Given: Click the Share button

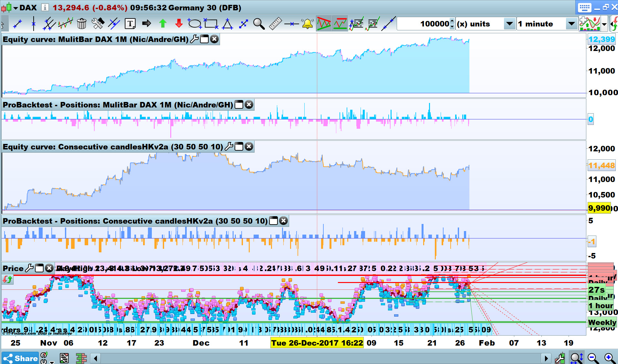Looking at the screenshot, I should [20, 358].
